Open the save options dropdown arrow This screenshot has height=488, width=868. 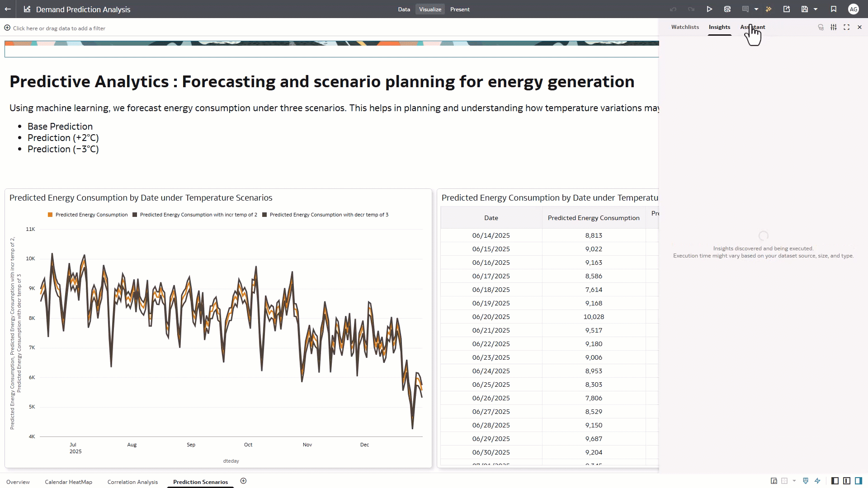816,9
